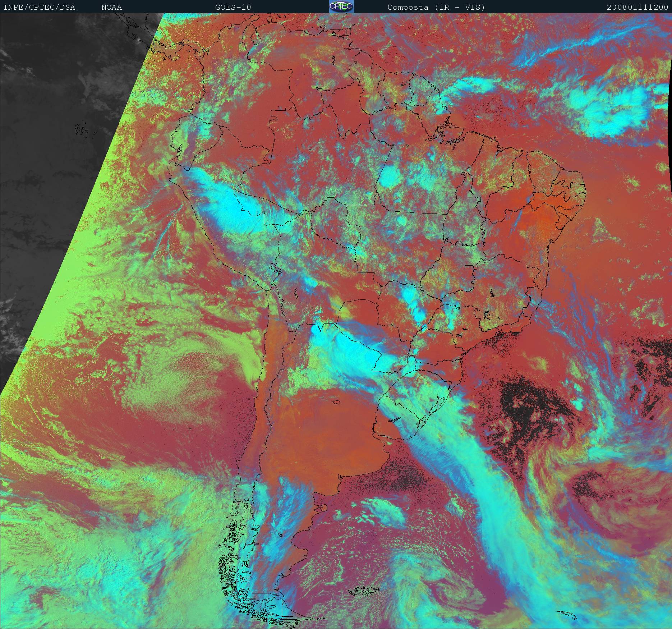Click the GOES-10 satellite label
Image resolution: width=672 pixels, height=629 pixels.
(233, 7)
